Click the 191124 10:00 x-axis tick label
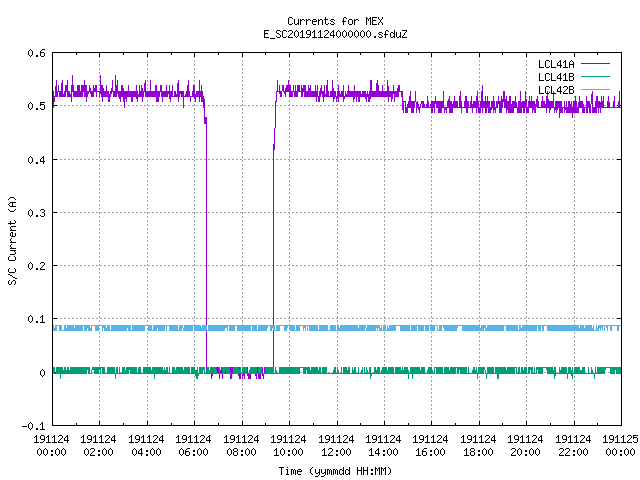This screenshot has width=640, height=480. click(289, 445)
